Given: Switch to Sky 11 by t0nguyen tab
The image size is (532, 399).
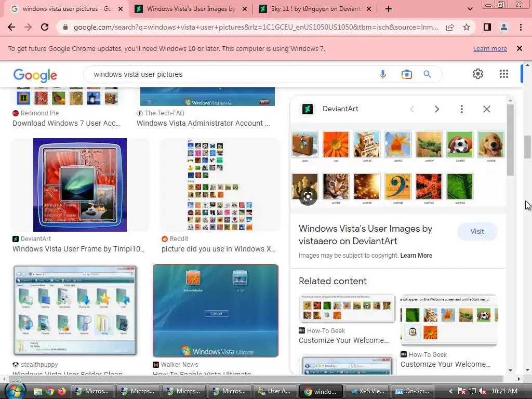Looking at the screenshot, I should (315, 9).
